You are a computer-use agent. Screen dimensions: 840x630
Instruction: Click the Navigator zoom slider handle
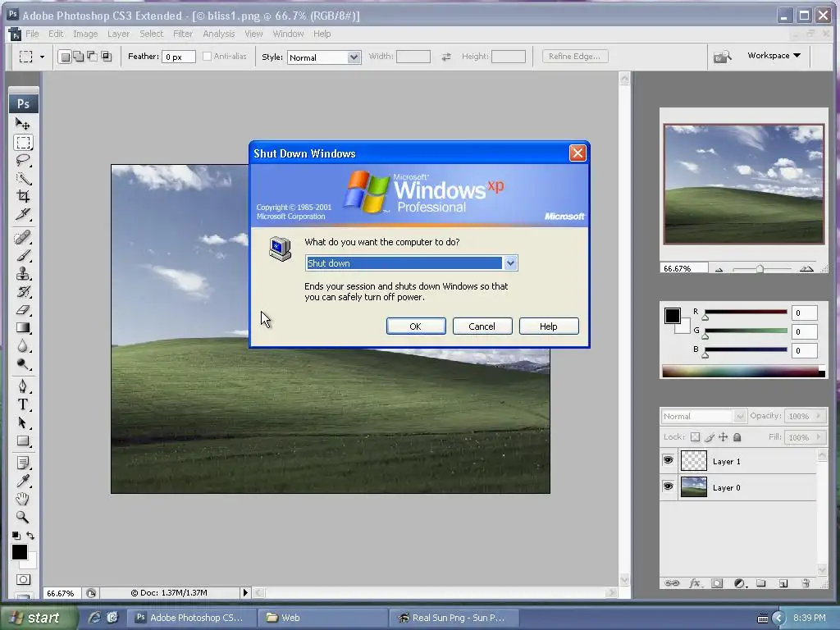(x=760, y=269)
